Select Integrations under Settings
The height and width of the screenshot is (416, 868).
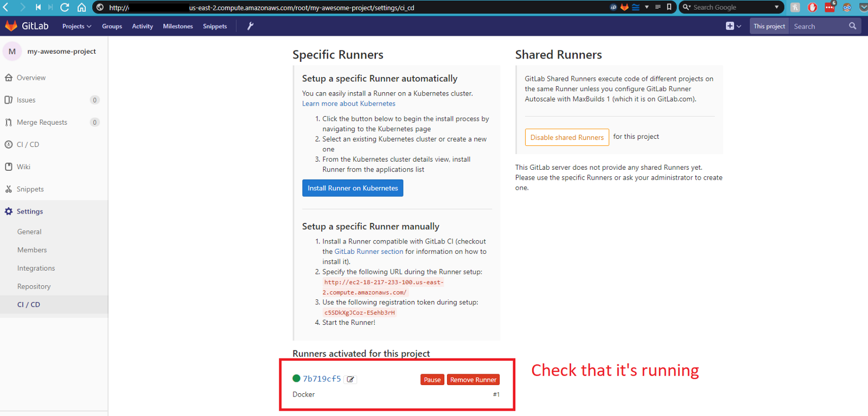pyautogui.click(x=36, y=268)
